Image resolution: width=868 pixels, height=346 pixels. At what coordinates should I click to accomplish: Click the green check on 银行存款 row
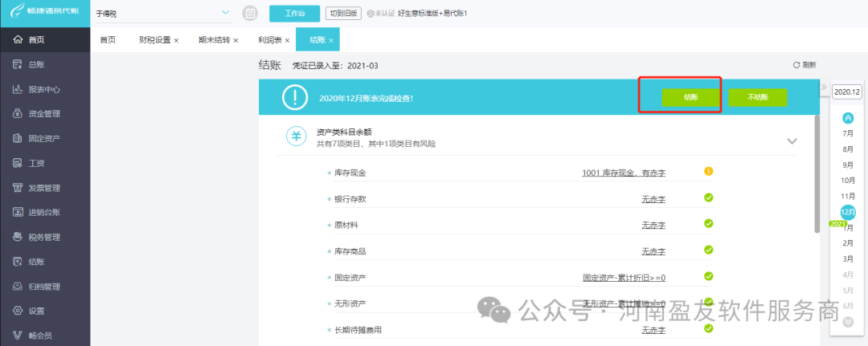pos(708,197)
